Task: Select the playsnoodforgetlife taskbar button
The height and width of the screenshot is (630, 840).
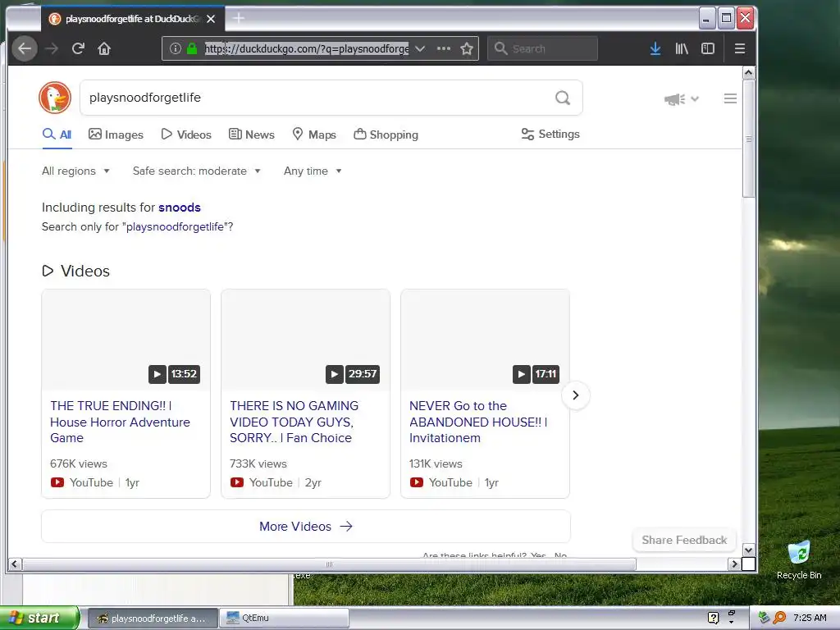Action: coord(153,618)
